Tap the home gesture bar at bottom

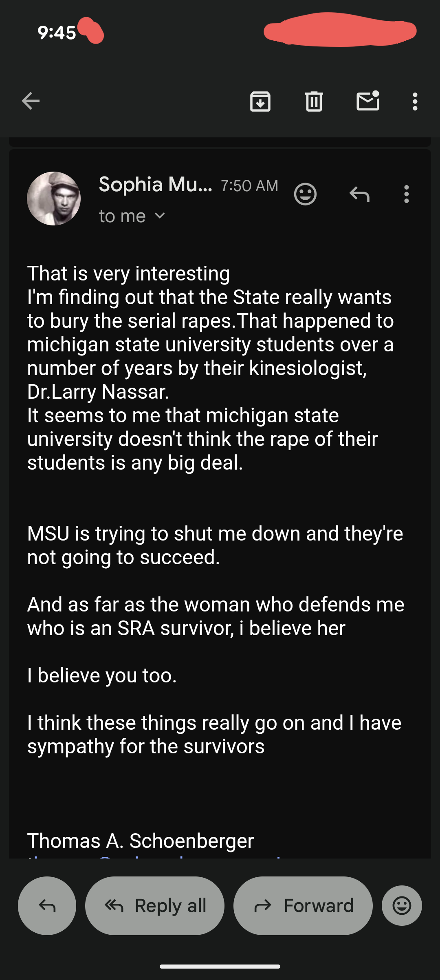(x=220, y=966)
